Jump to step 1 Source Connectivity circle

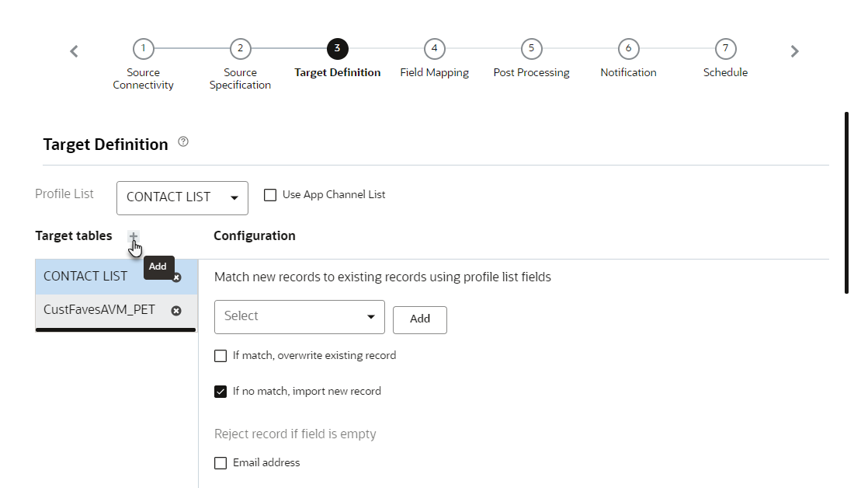click(x=143, y=49)
